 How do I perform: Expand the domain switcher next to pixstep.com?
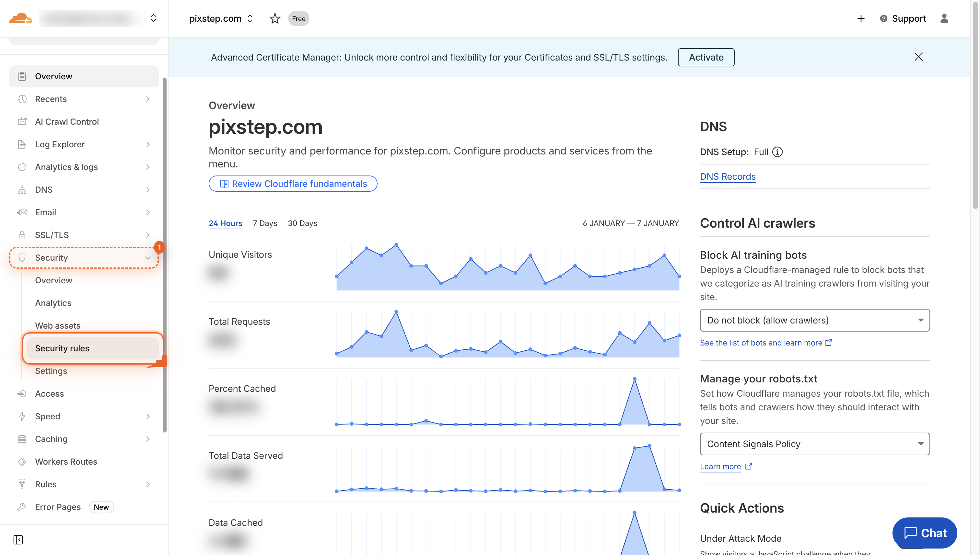click(x=250, y=18)
